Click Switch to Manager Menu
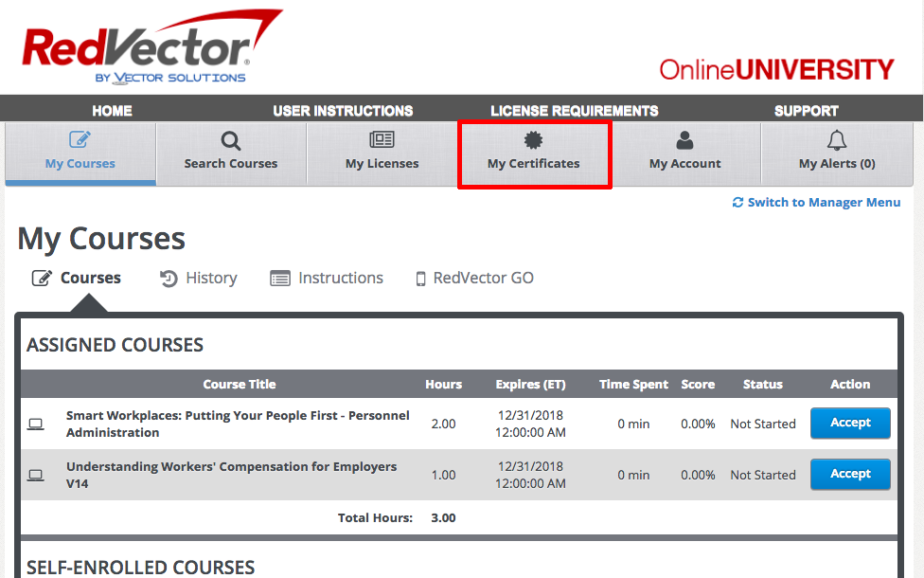The image size is (924, 578). click(x=825, y=202)
